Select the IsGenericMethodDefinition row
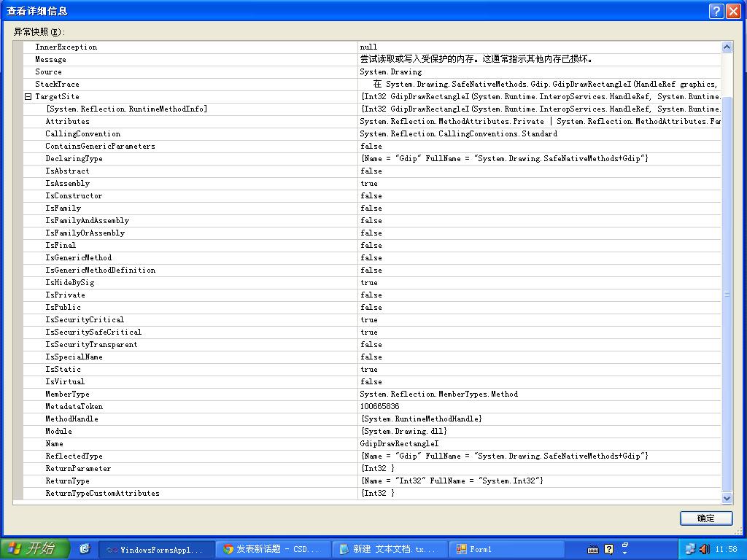Viewport: 747px width, 560px height. [371, 270]
